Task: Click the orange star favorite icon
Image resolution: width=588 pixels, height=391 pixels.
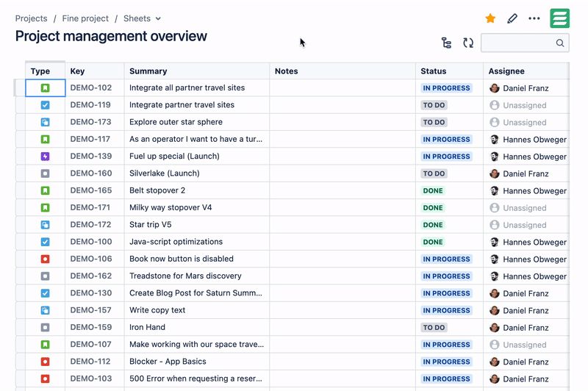Action: 490,18
